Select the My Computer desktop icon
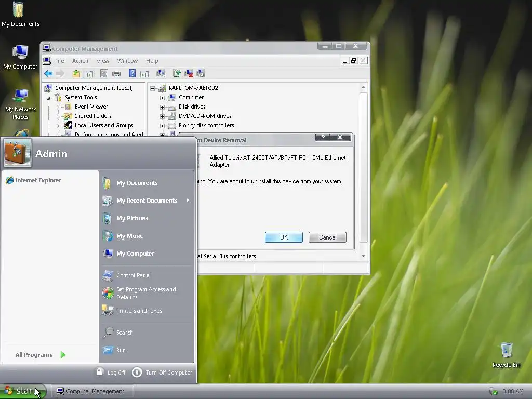Screen dimensions: 532x399 click(x=20, y=57)
